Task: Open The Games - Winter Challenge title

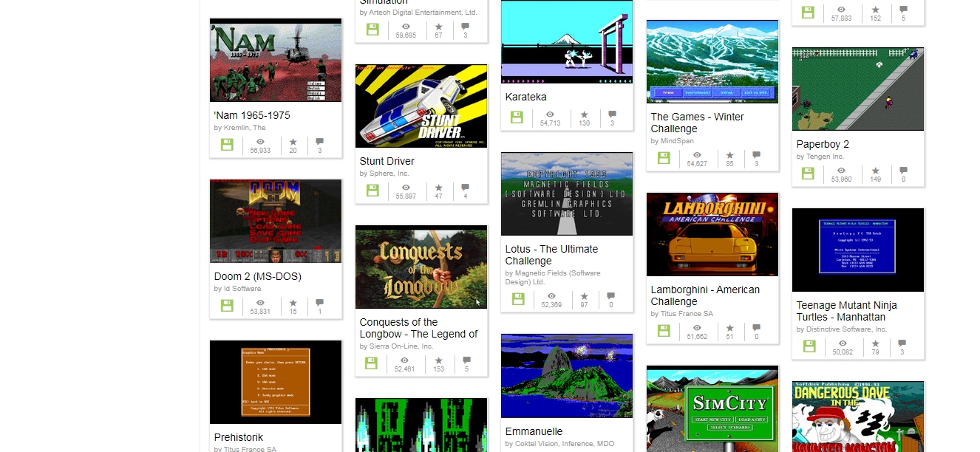Action: point(698,123)
